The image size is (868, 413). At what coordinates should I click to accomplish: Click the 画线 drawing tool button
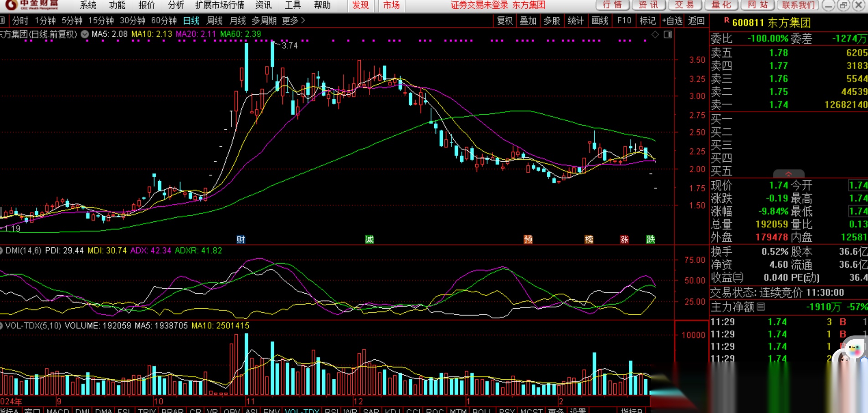(600, 20)
